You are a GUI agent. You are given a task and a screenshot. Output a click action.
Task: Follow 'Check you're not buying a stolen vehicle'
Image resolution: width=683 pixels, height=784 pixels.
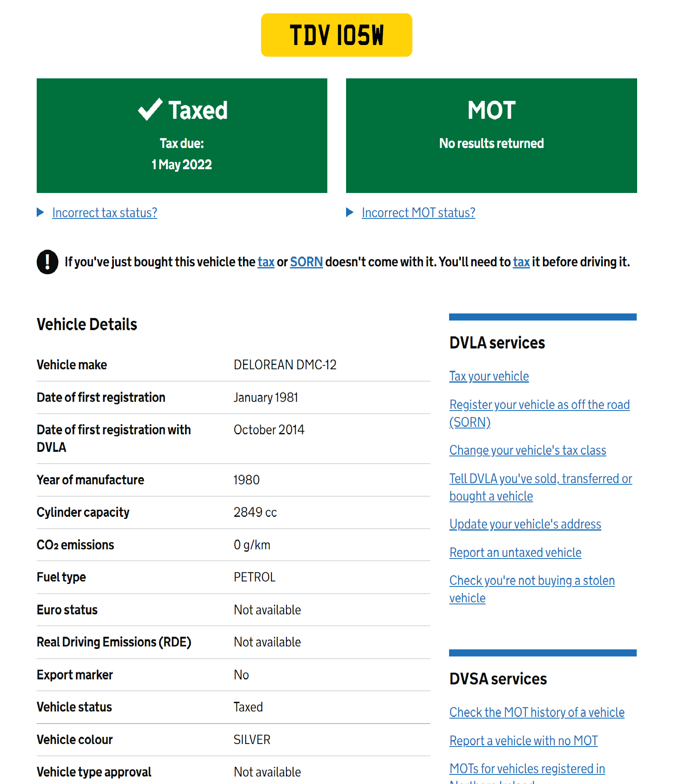coord(532,581)
